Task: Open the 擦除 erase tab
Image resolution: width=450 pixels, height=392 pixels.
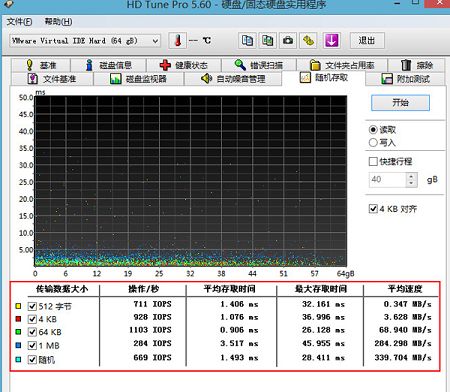Action: pyautogui.click(x=417, y=65)
